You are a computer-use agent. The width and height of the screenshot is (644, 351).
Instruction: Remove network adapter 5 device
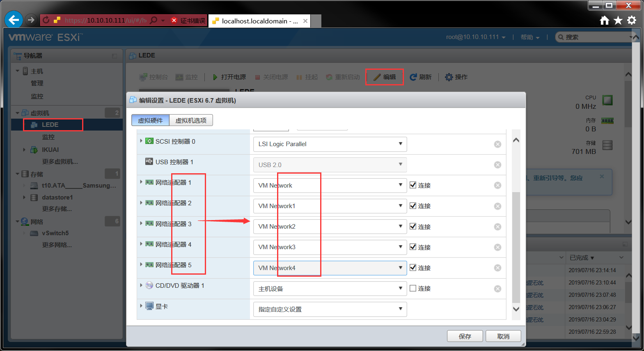[497, 268]
